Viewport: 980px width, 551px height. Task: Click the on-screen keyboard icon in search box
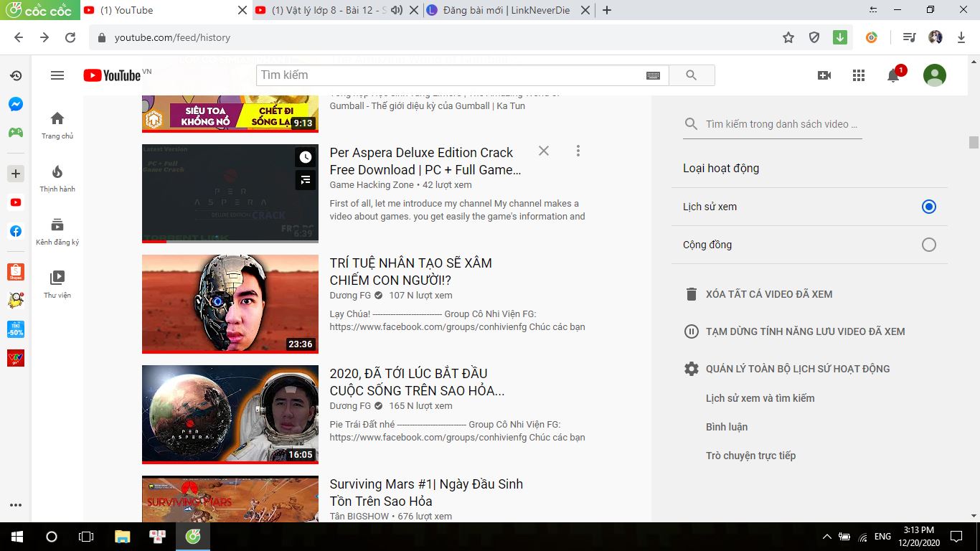click(653, 75)
